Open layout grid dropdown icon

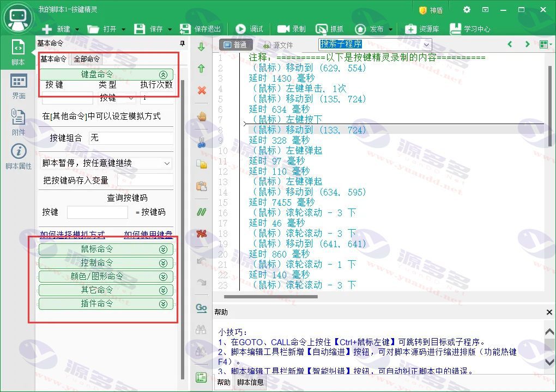tap(545, 44)
